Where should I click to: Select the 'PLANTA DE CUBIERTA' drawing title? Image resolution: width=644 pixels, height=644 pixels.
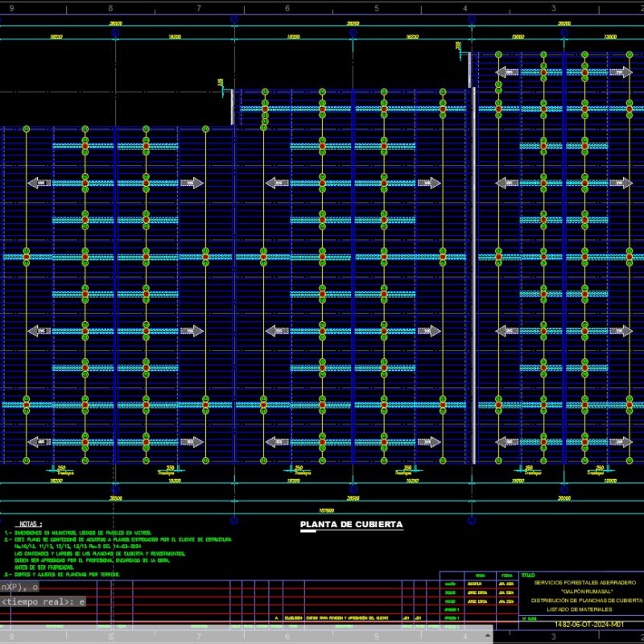[352, 525]
